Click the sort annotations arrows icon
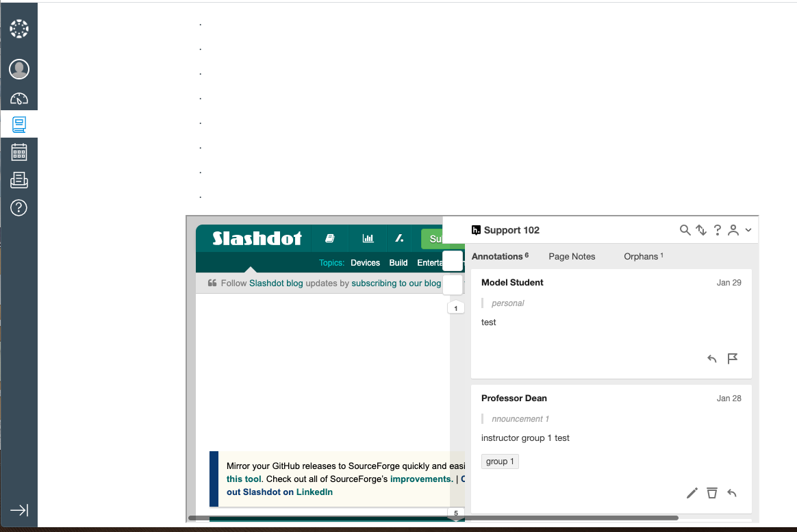797x532 pixels. click(x=701, y=230)
